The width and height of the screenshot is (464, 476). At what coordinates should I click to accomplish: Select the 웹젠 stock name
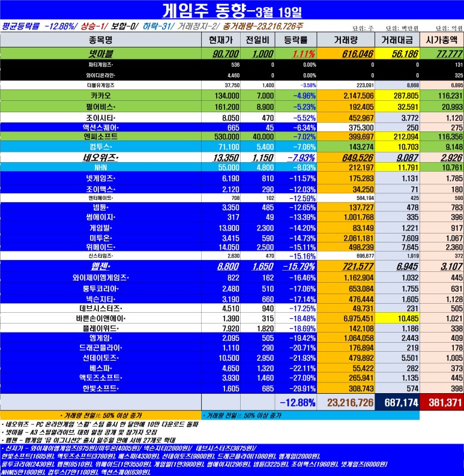click(x=100, y=267)
